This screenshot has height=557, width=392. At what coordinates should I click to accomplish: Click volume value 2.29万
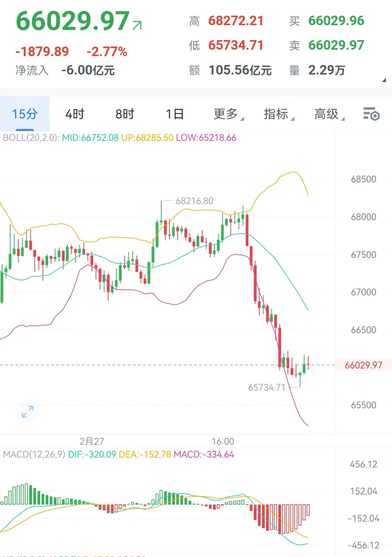click(x=327, y=70)
